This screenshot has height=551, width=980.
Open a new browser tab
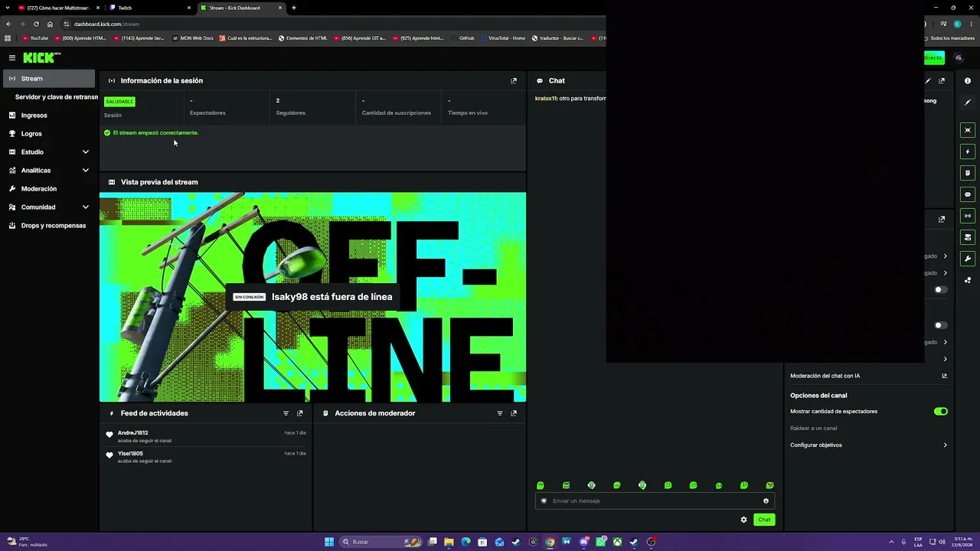click(x=294, y=8)
